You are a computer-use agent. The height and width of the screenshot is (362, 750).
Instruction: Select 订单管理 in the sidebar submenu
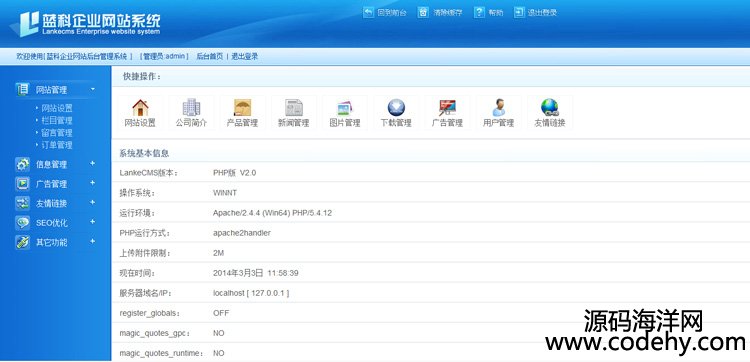coord(57,145)
